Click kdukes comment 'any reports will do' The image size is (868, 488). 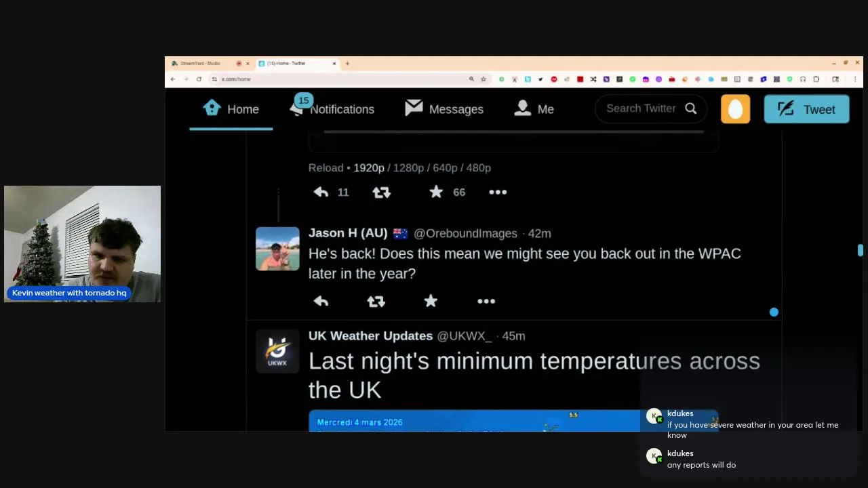coord(701,465)
